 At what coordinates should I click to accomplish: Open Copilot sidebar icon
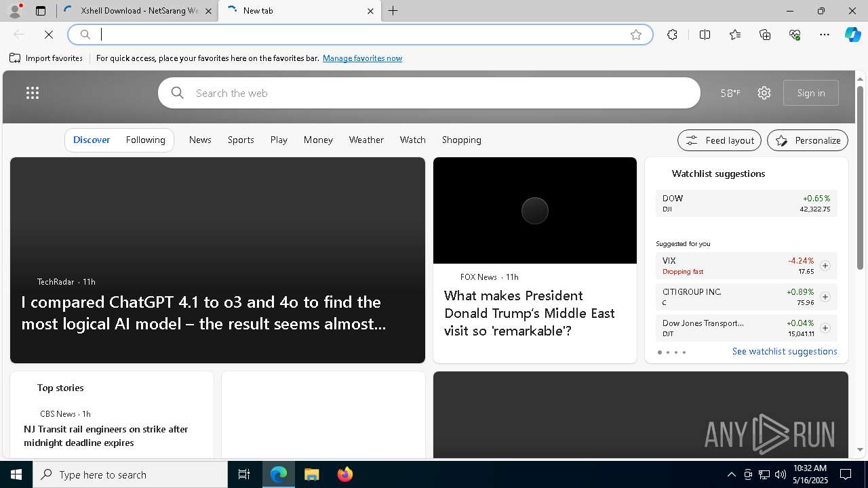tap(852, 35)
